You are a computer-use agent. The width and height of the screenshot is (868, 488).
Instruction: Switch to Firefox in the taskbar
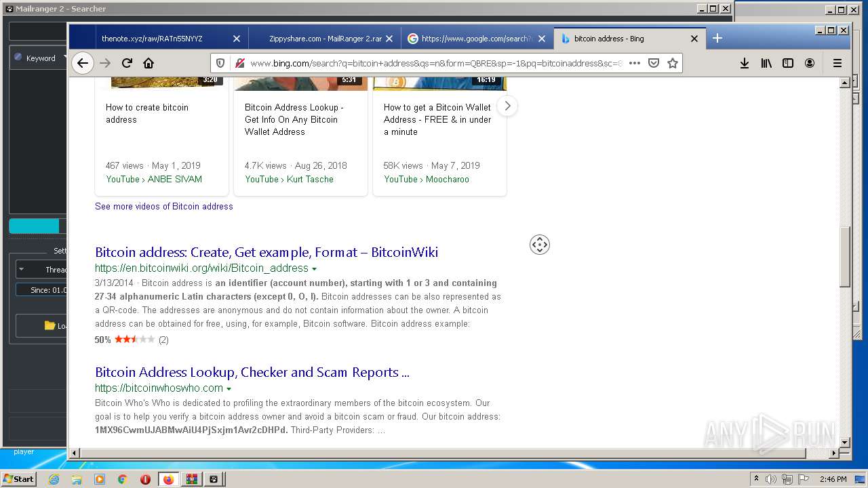point(168,479)
